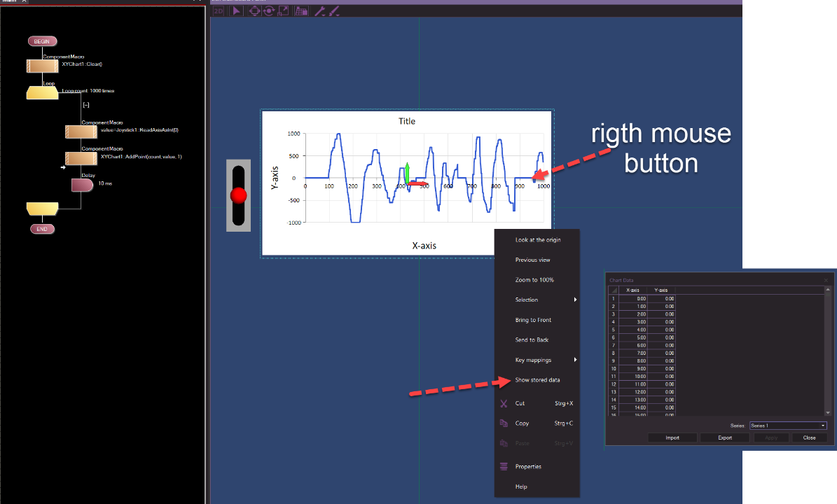Activate the move/pan tool in panel toolbar
The width and height of the screenshot is (837, 504).
(254, 10)
